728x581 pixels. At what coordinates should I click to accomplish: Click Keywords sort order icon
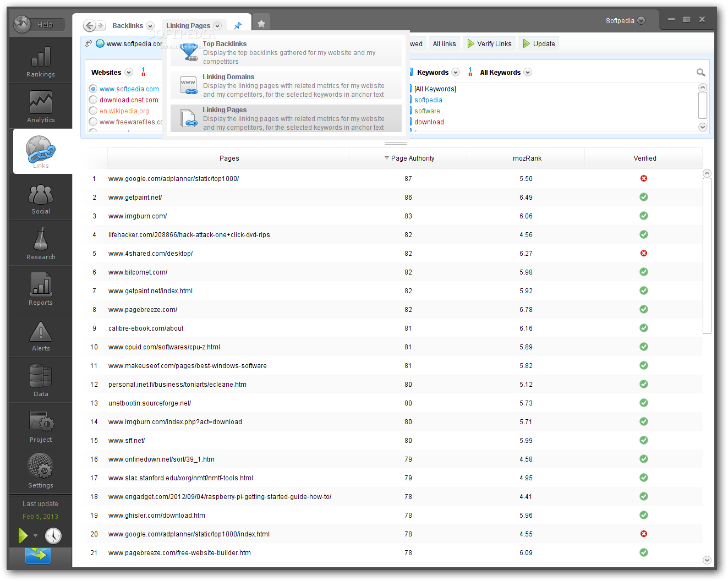pos(470,72)
